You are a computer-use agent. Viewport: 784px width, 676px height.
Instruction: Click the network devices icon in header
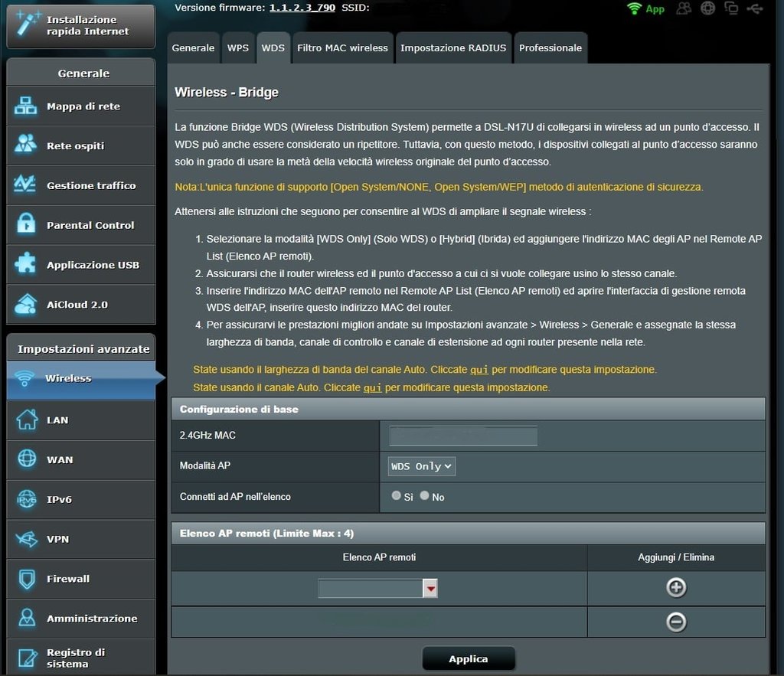point(731,8)
